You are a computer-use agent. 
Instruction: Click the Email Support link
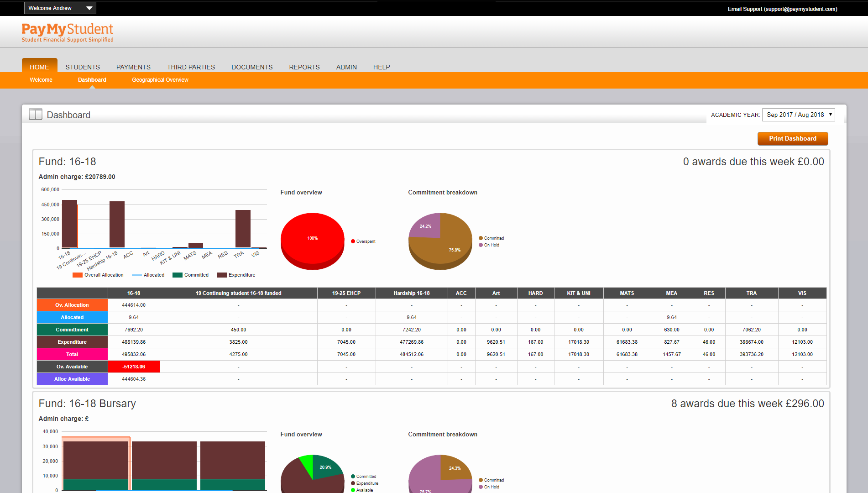tap(782, 9)
